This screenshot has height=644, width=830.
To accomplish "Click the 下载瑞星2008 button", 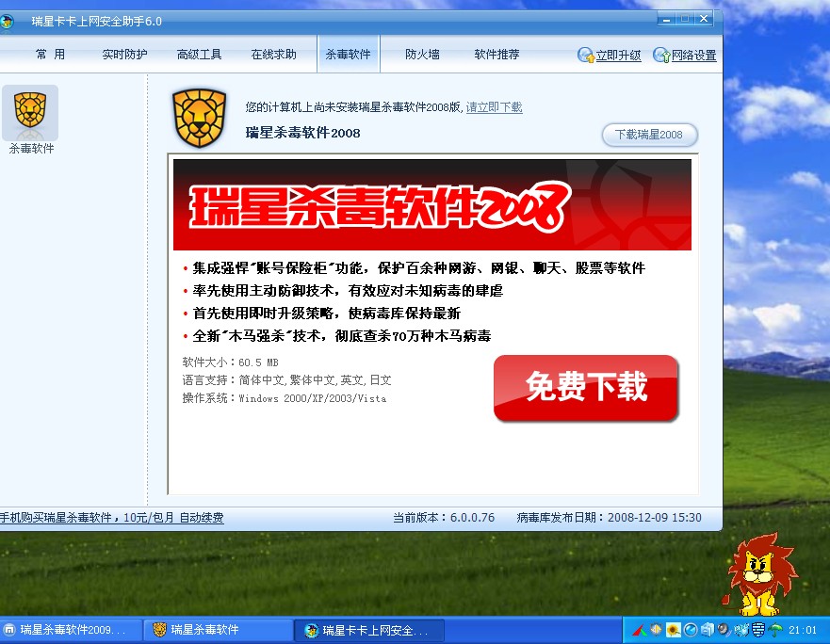I will point(649,135).
